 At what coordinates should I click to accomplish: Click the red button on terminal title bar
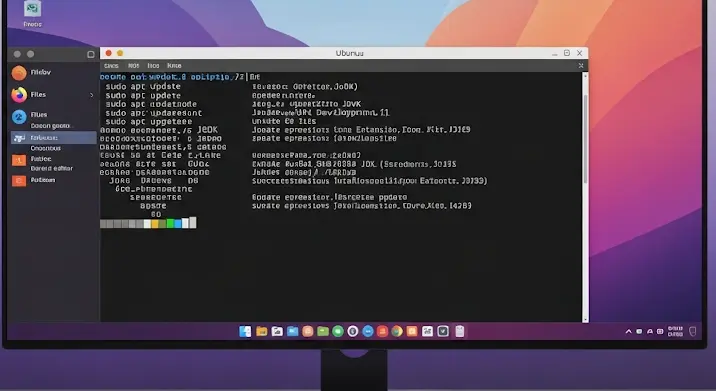[109, 53]
